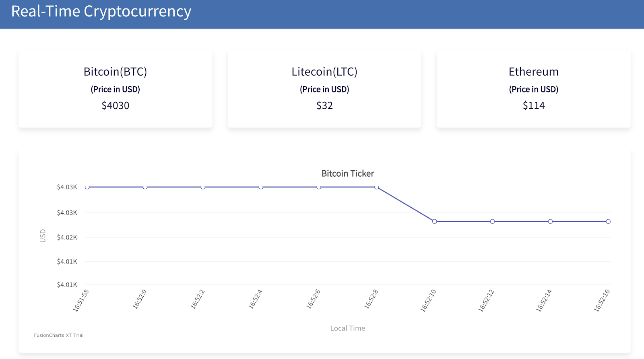The image size is (644, 359).
Task: Select the chart data point at 16:52:2
Action: pos(203,187)
